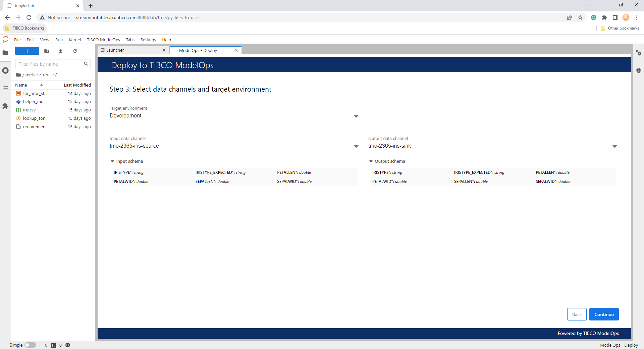This screenshot has width=644, height=349.
Task: Sort files by Name column
Action: [x=30, y=85]
